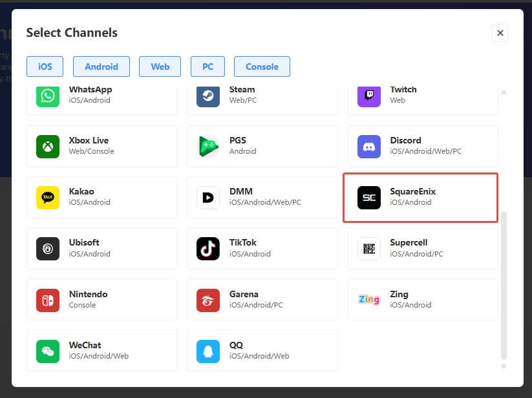This screenshot has width=532, height=398.
Task: Click the Xbox Live icon
Action: pyautogui.click(x=48, y=146)
